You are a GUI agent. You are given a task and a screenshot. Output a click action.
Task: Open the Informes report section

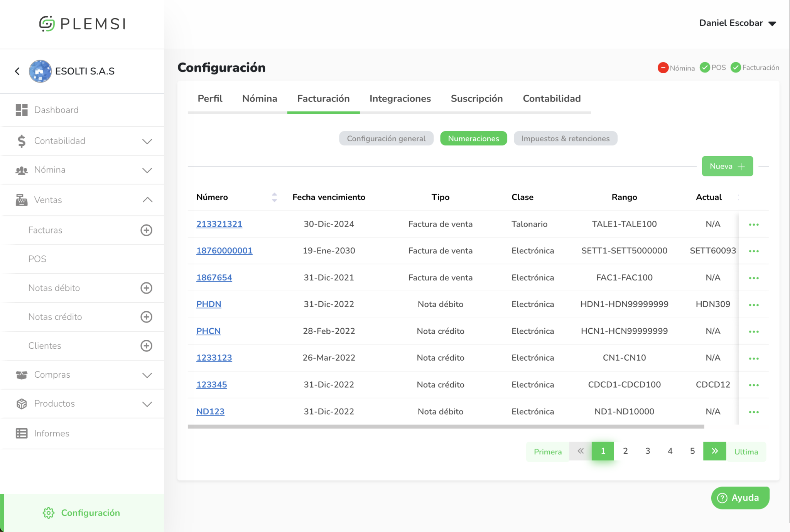tap(52, 433)
